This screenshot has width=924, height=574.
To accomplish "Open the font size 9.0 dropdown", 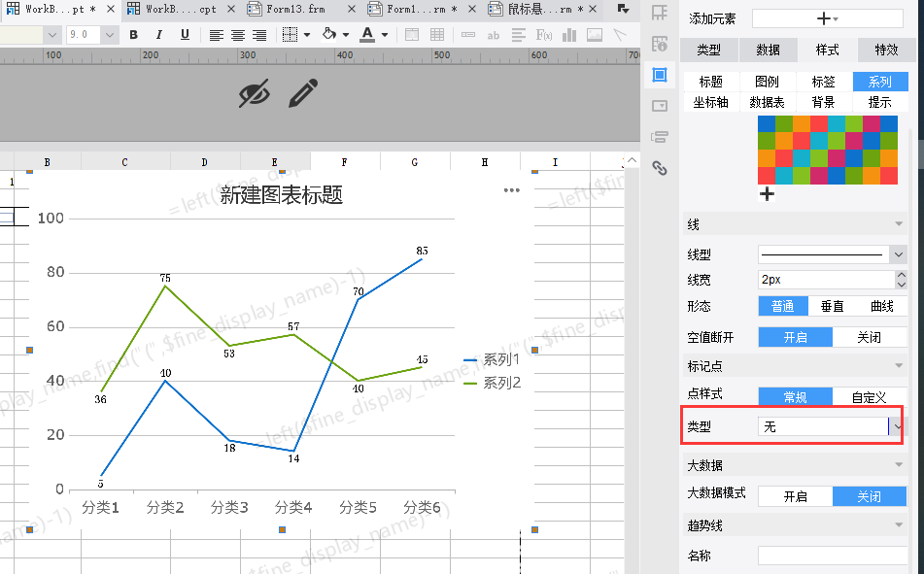I will [x=109, y=35].
